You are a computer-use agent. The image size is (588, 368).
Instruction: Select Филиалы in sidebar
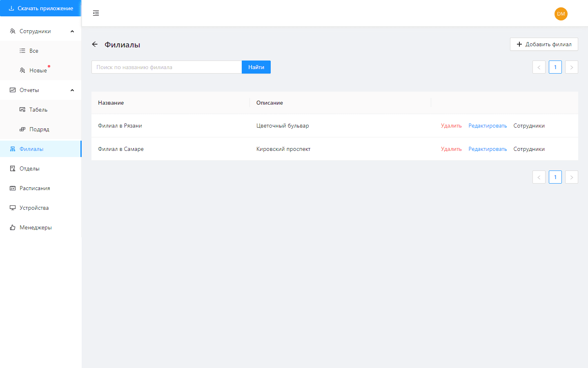click(x=41, y=149)
